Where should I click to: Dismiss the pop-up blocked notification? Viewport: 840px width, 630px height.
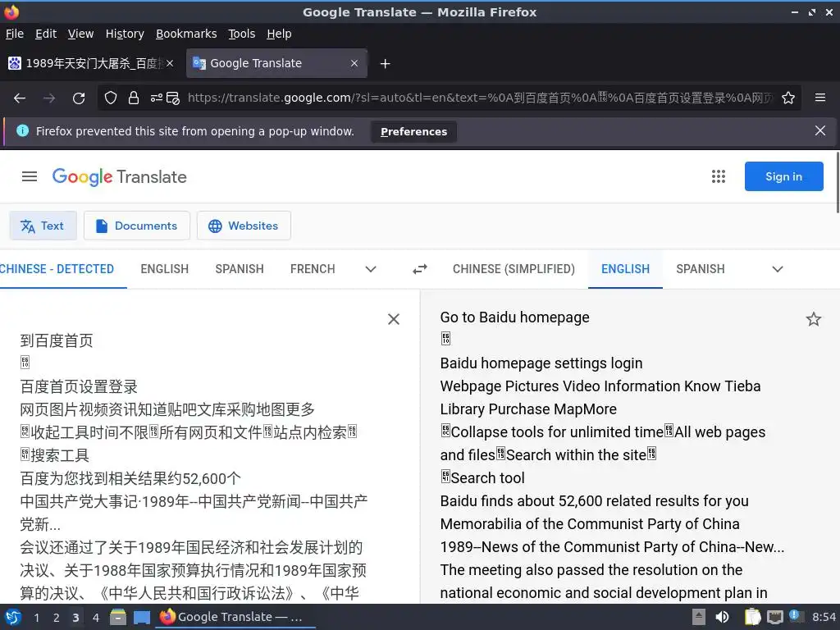click(820, 130)
